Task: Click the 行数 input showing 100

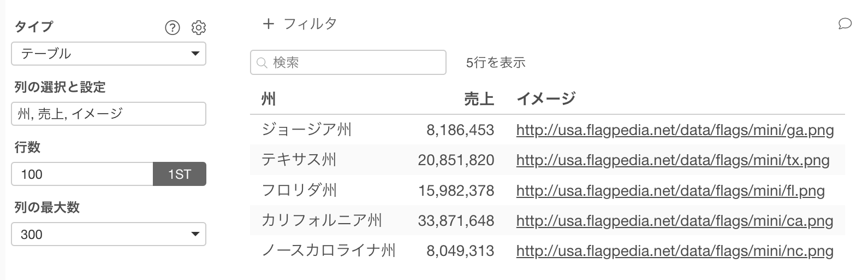Action: point(82,174)
